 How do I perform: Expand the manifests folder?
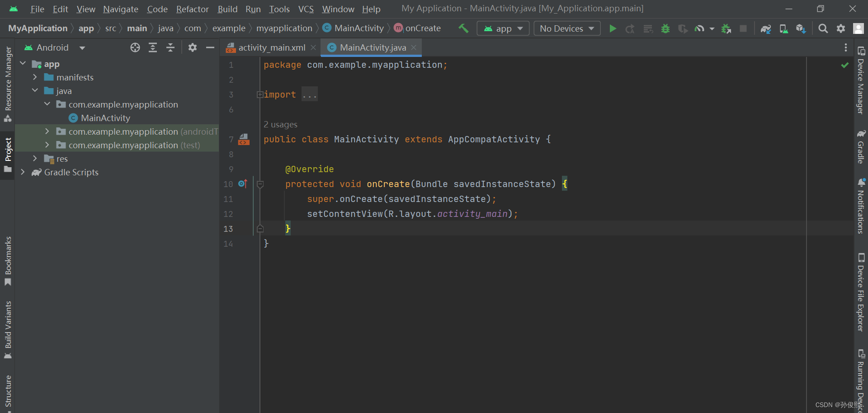35,77
